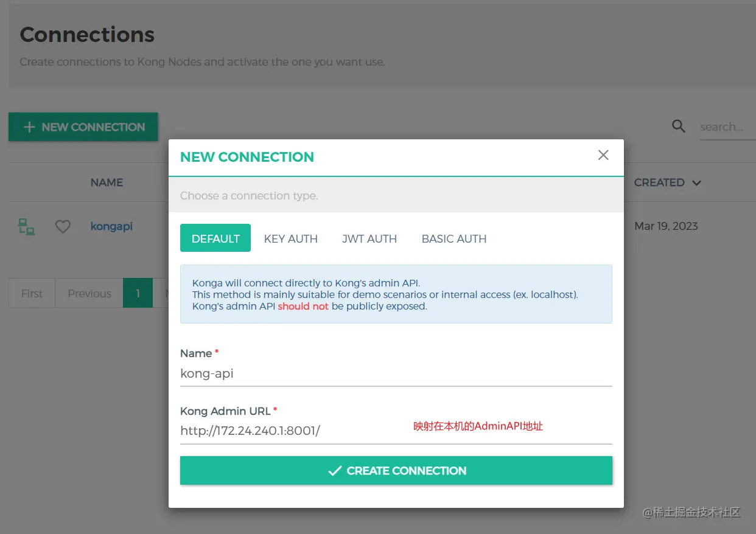The height and width of the screenshot is (534, 756).
Task: Toggle the heart icon for kongapi
Action: 63,227
